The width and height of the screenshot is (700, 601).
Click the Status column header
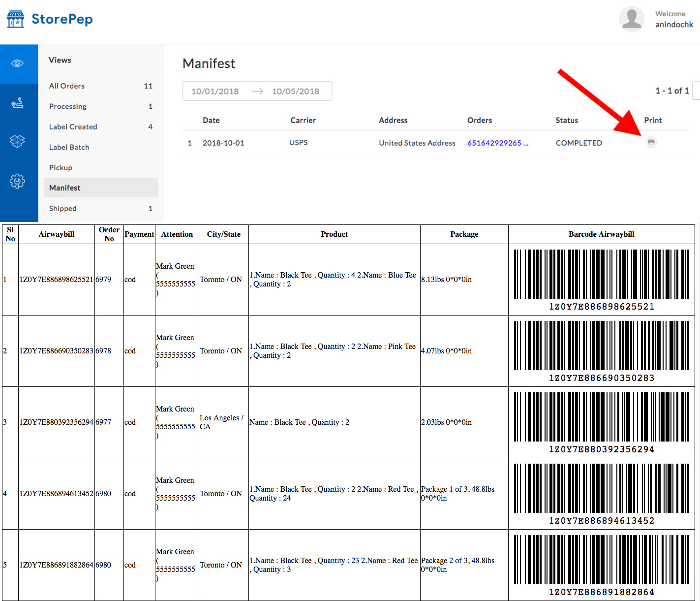(567, 120)
